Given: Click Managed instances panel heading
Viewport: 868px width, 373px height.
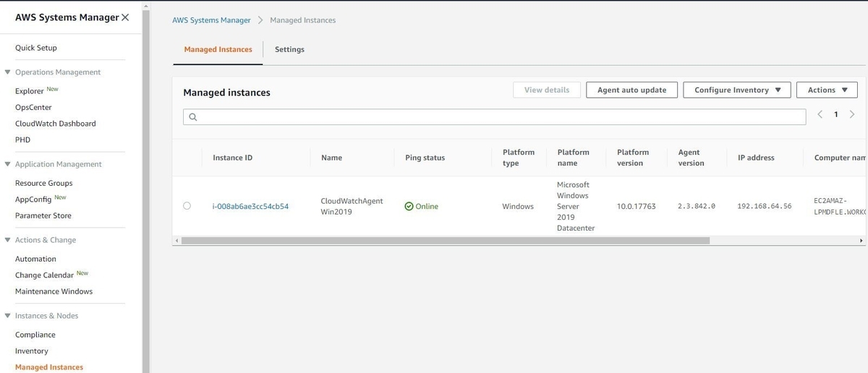Looking at the screenshot, I should coord(226,93).
